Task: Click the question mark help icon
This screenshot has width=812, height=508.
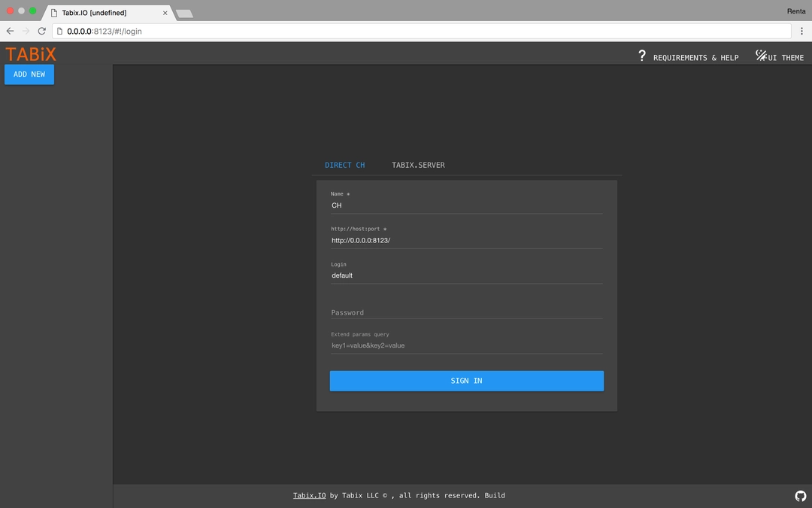Action: click(x=641, y=56)
